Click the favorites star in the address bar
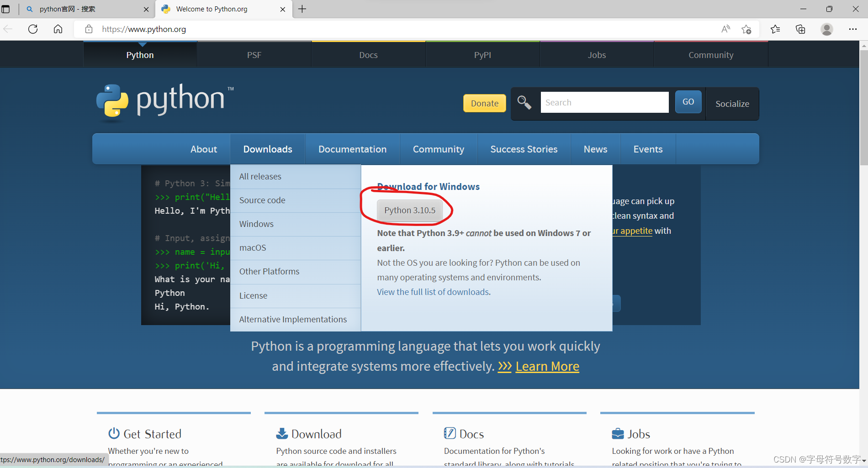Viewport: 868px width, 468px height. point(747,29)
